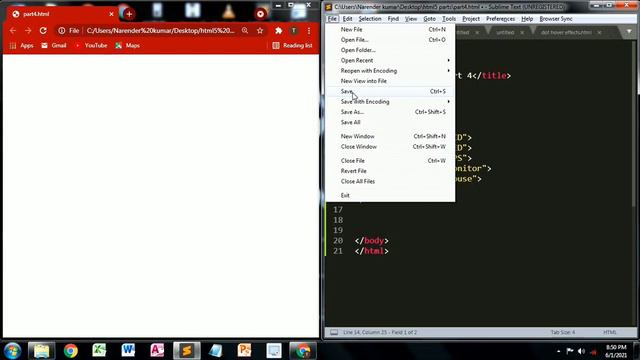Screen dimensions: 640x360
Task: Toggle side bar icon in Sublime status bar
Action: (334, 332)
